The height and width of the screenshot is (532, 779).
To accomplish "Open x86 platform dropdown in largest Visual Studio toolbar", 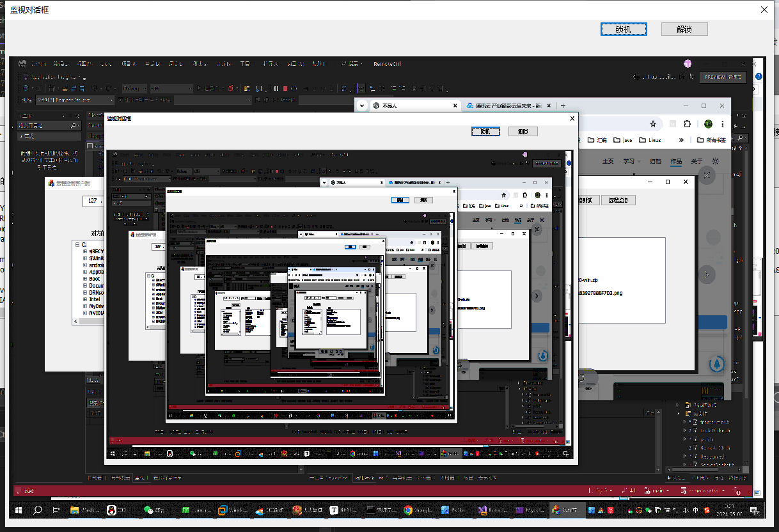I will click(171, 88).
